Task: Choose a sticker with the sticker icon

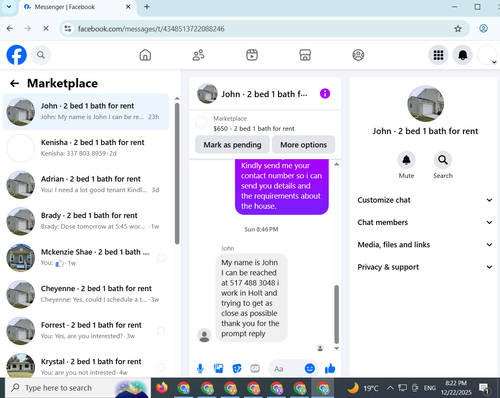Action: click(237, 368)
